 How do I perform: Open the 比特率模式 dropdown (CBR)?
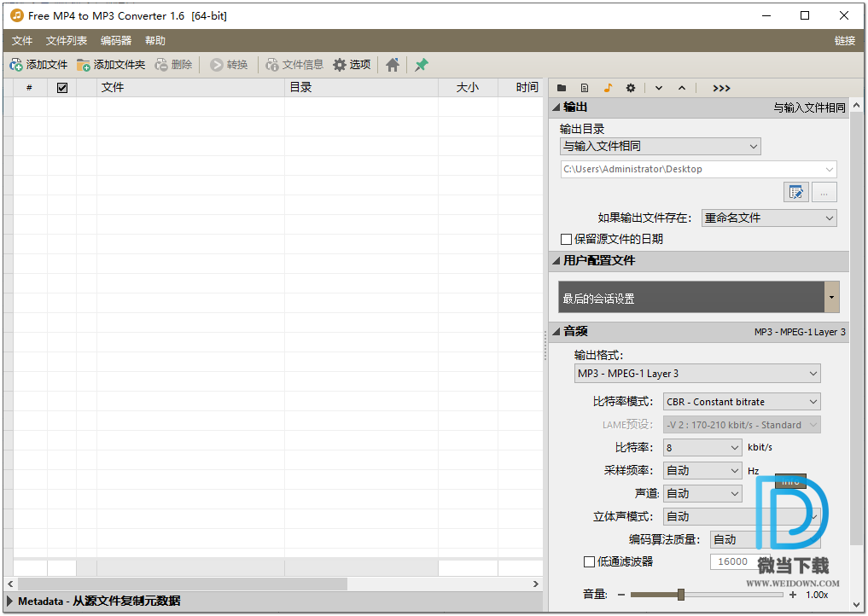(742, 402)
